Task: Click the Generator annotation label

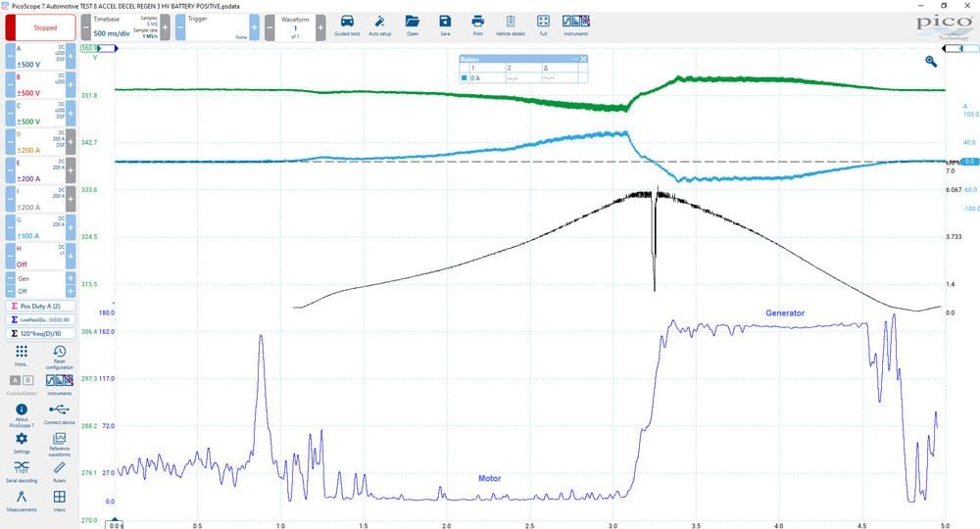Action: tap(785, 313)
